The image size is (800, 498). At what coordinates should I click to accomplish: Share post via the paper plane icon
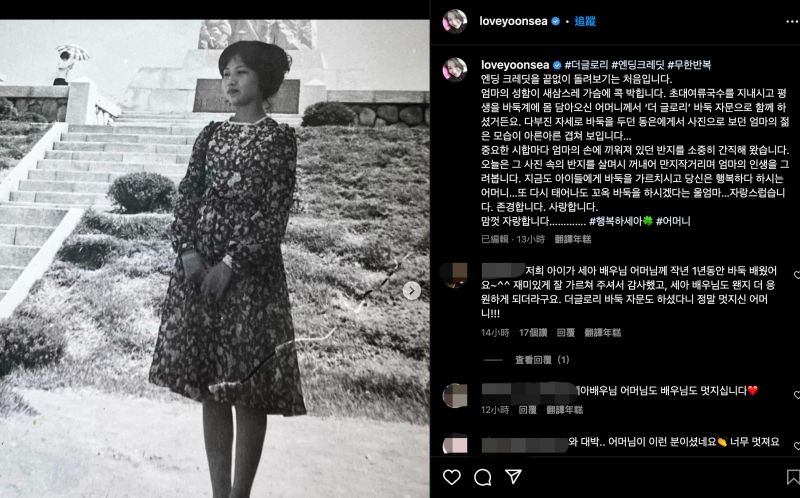(513, 477)
